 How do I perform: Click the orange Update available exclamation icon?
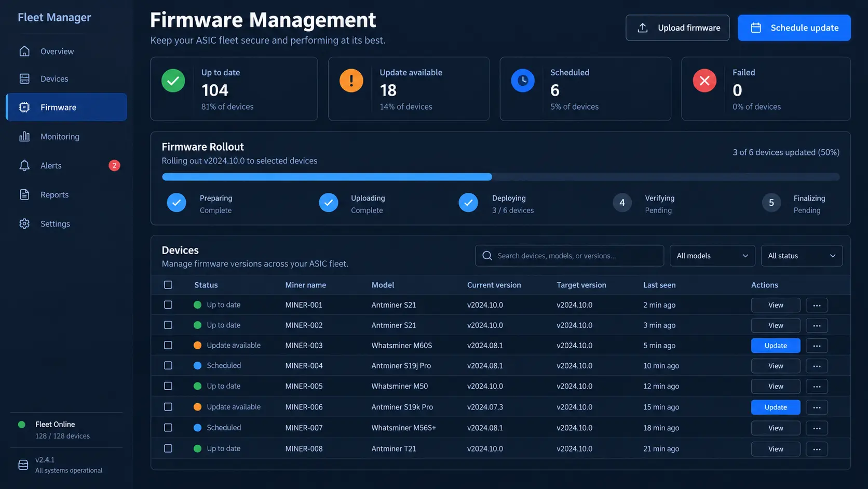(351, 81)
